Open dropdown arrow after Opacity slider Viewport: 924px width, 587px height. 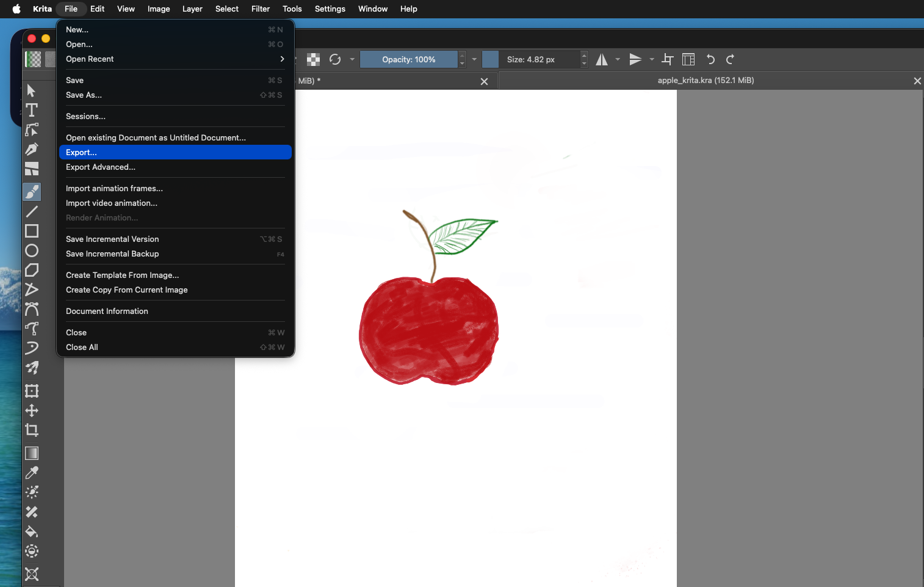474,59
